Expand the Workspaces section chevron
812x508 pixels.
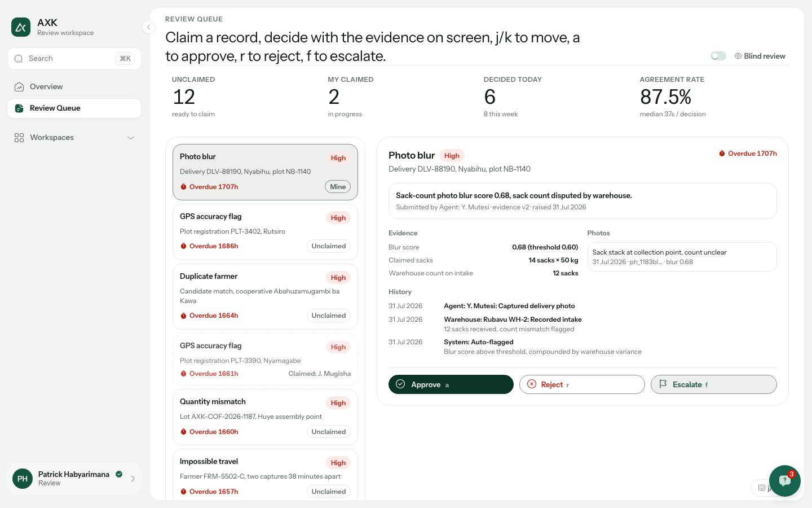[x=131, y=138]
